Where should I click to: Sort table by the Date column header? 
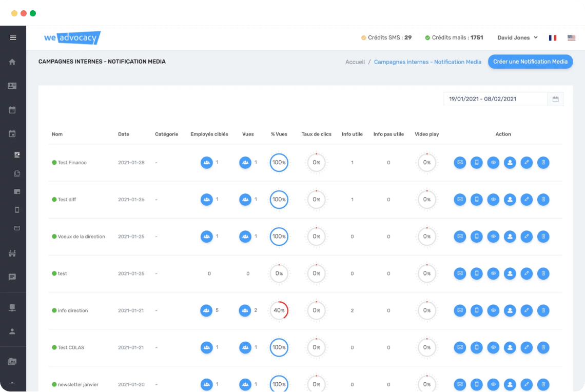click(124, 134)
